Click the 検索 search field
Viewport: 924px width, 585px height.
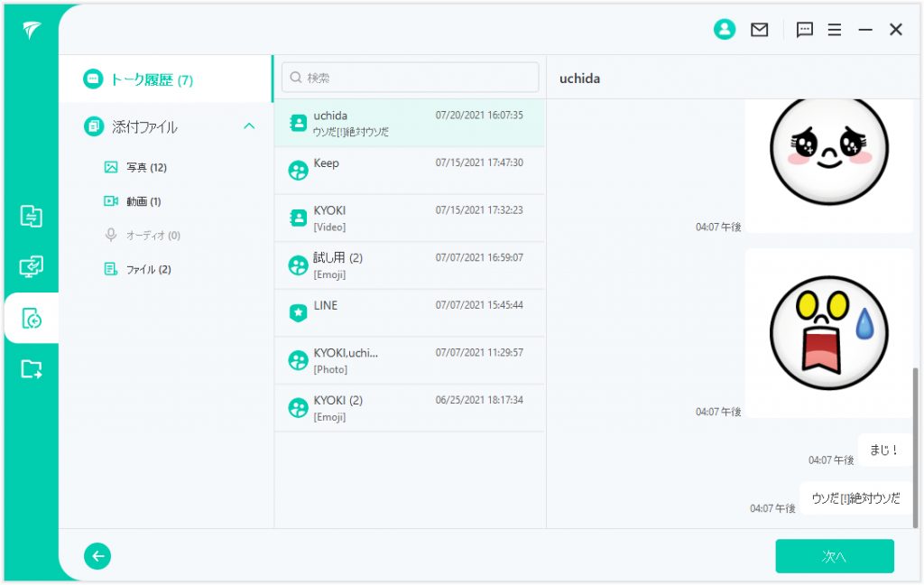click(x=411, y=78)
